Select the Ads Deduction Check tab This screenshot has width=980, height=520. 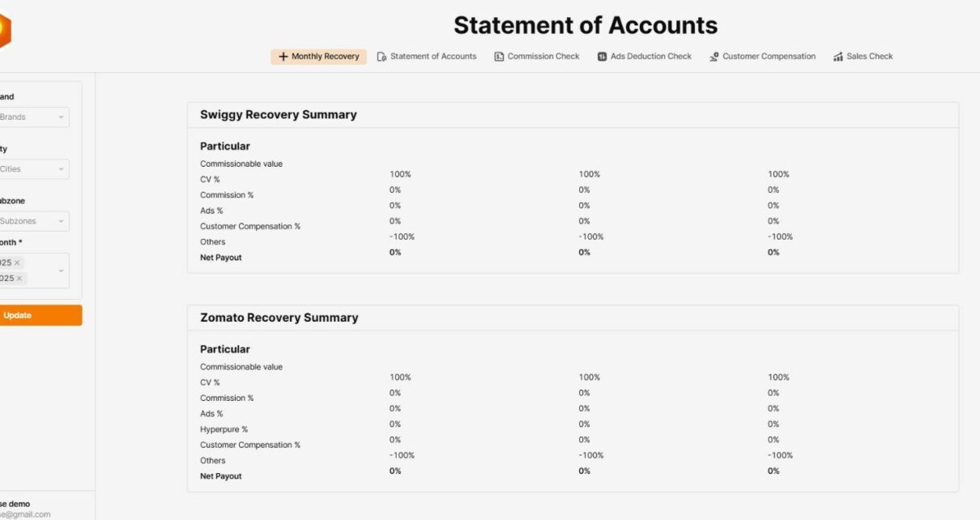650,57
